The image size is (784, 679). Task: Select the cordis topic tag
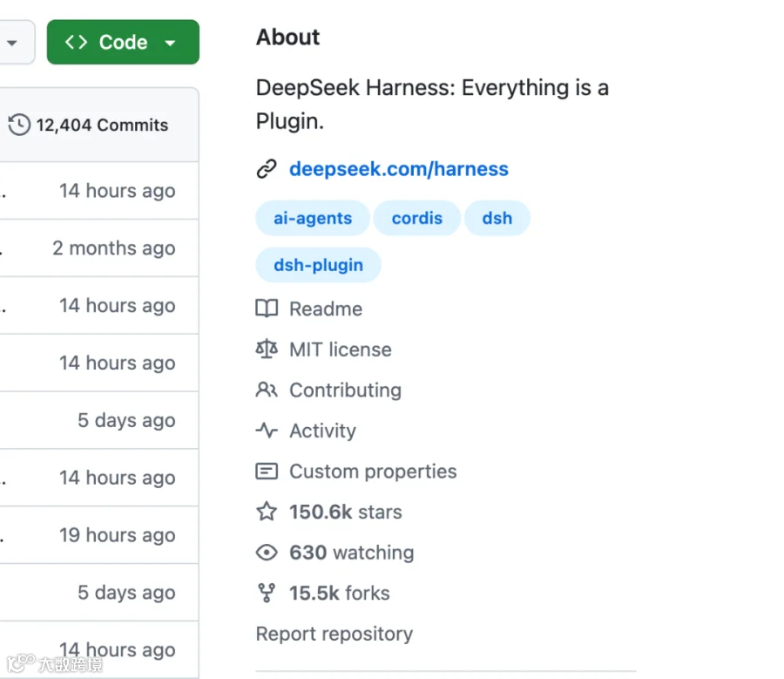pos(417,218)
